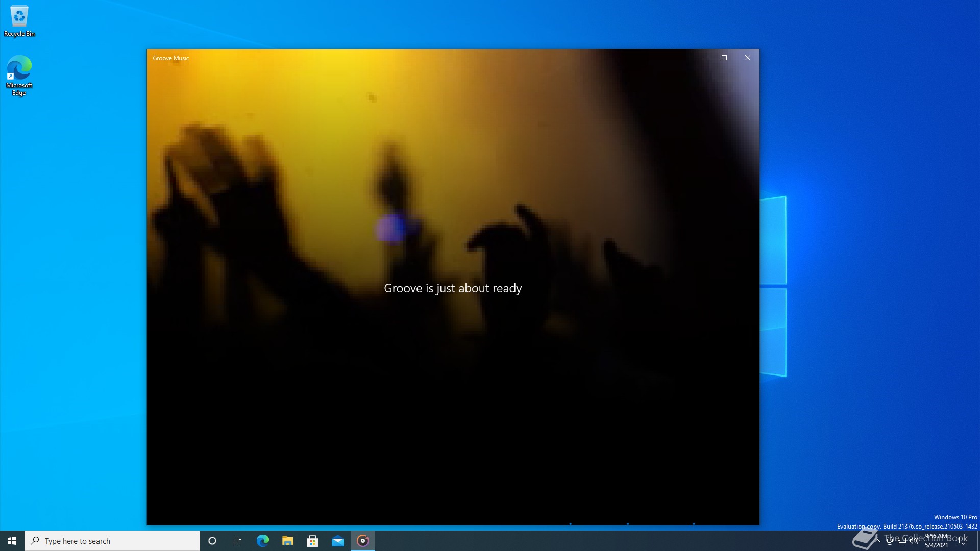The width and height of the screenshot is (980, 551).
Task: Expand the hidden system tray icons chevron
Action: (877, 541)
